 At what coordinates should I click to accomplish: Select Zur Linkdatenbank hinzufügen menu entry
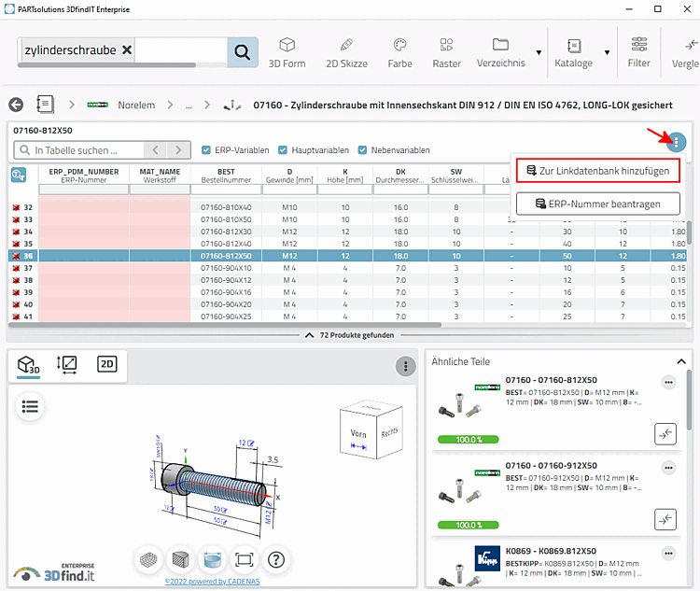click(x=597, y=171)
